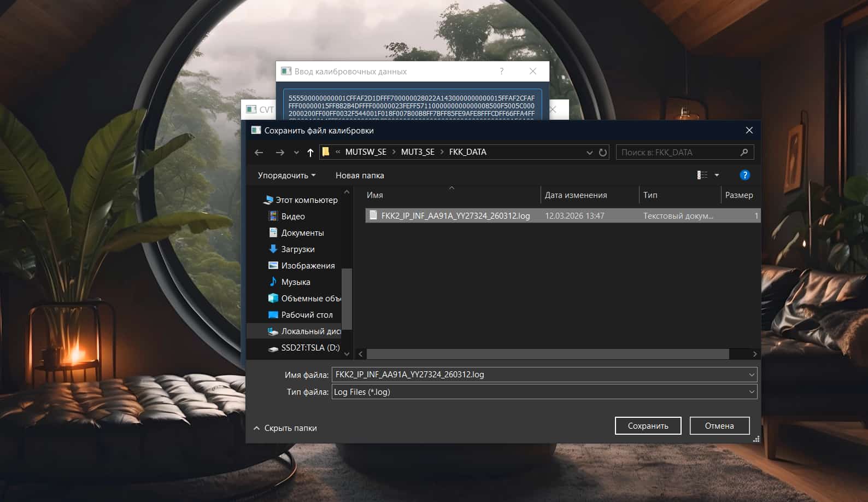Click the MUTSW_SE breadcrumb segment

[x=366, y=152]
